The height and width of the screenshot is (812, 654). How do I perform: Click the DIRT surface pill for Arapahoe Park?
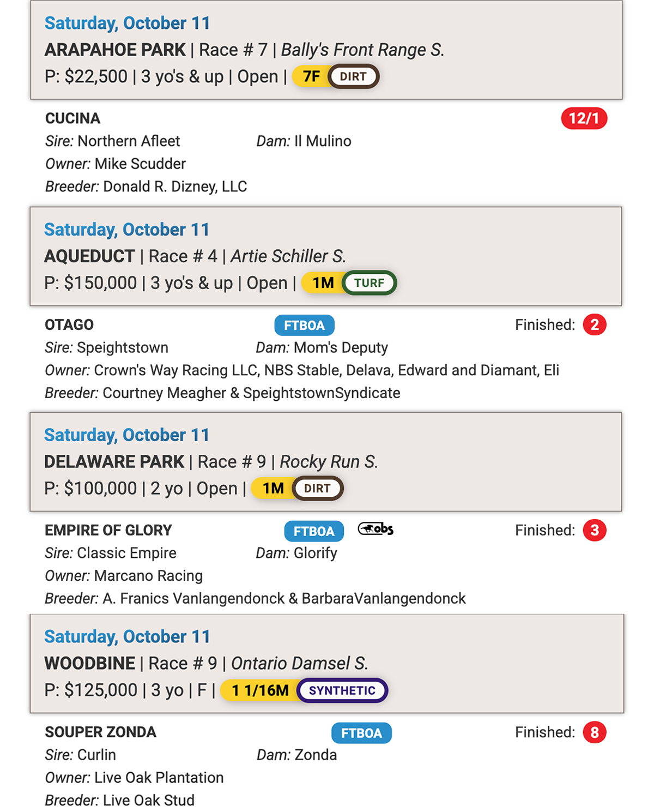tap(353, 77)
